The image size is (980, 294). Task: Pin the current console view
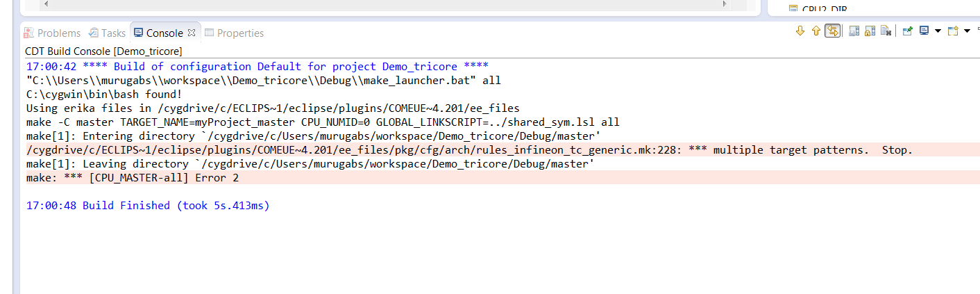click(907, 31)
